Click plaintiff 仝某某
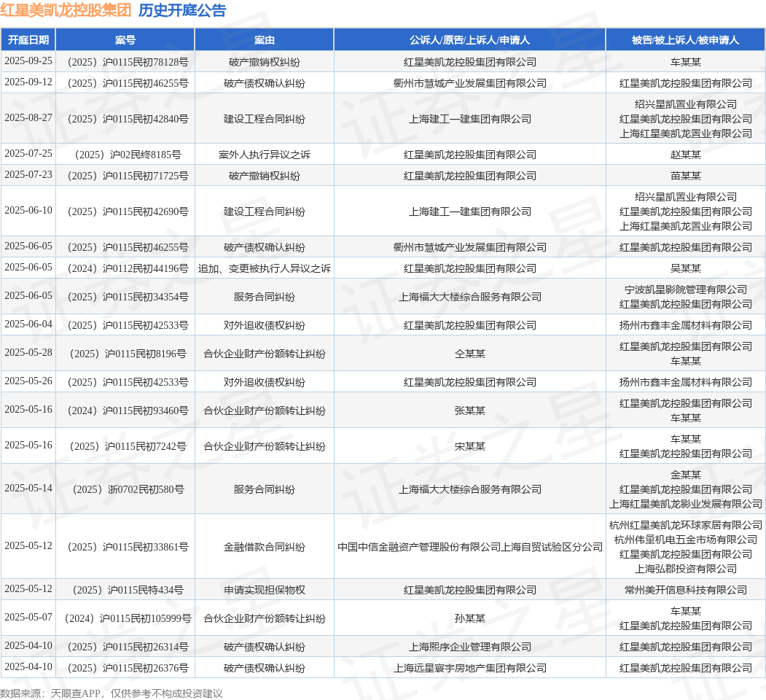This screenshot has width=766, height=700. click(469, 354)
